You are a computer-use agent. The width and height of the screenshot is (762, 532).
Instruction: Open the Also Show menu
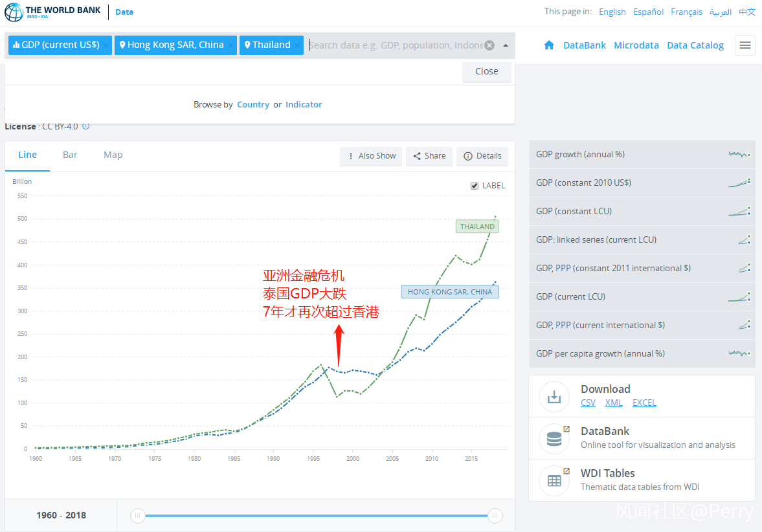pos(371,156)
